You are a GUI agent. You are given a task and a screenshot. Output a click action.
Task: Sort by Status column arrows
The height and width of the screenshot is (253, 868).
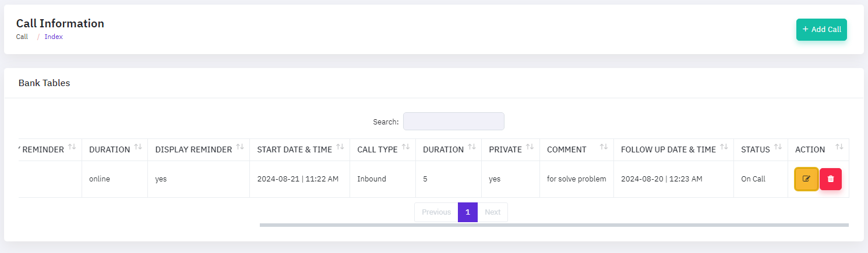(778, 148)
